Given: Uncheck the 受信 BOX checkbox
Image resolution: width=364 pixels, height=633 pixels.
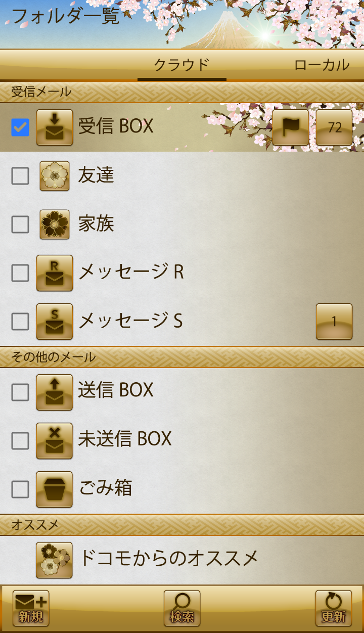Looking at the screenshot, I should coord(20,127).
